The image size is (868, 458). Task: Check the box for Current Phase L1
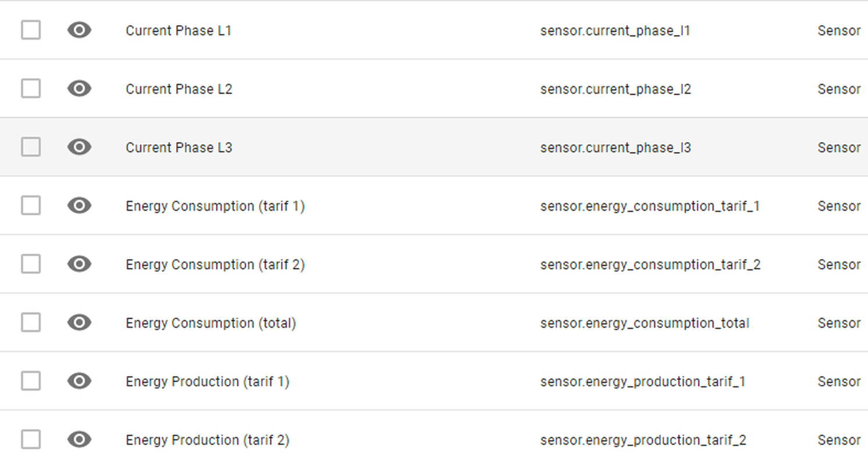(x=31, y=30)
